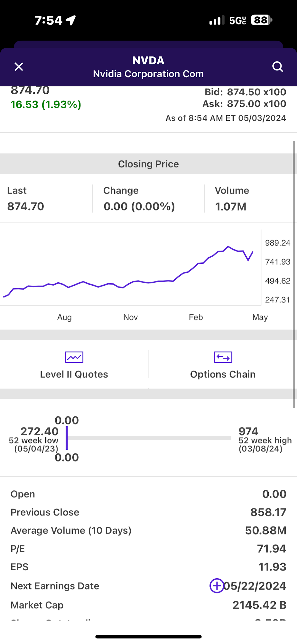This screenshot has width=297, height=644.
Task: Tap the Ask 875.00 x100 line
Action: pos(244,104)
